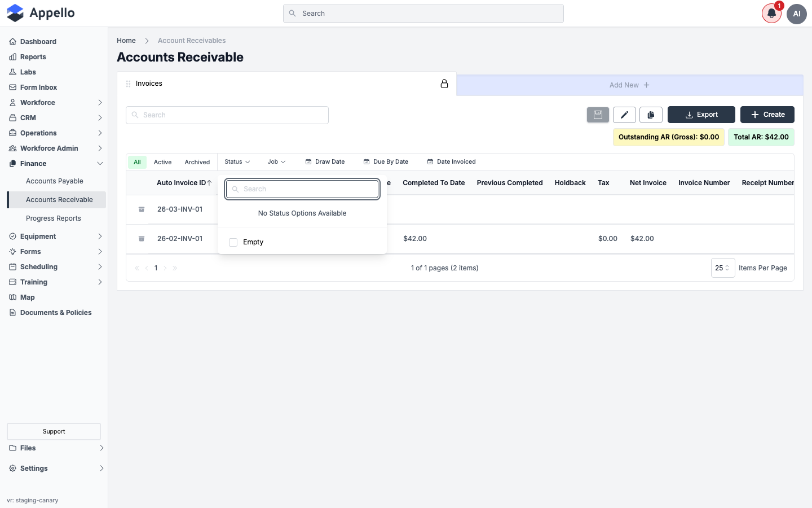This screenshot has width=812, height=508.
Task: Click the save view icon button
Action: (598, 115)
